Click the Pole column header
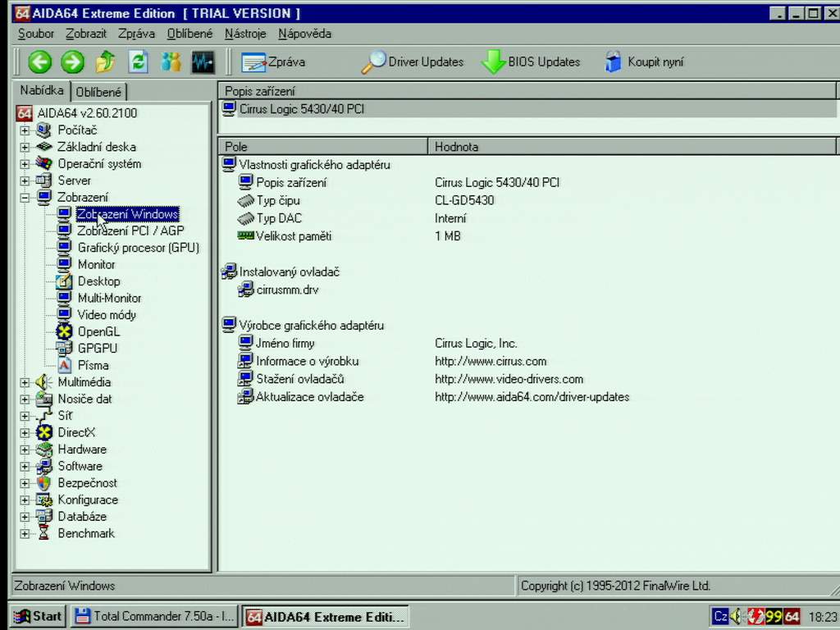This screenshot has width=840, height=630. pos(323,146)
